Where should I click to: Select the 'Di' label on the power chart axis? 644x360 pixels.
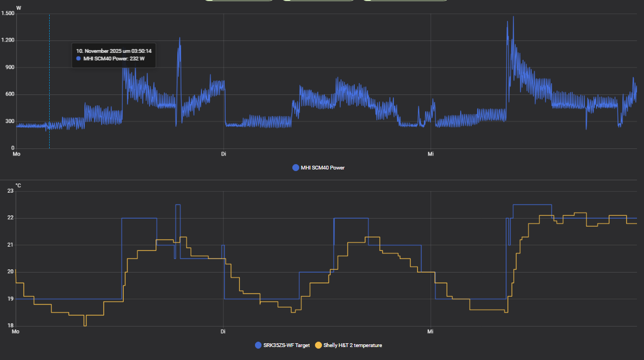223,154
